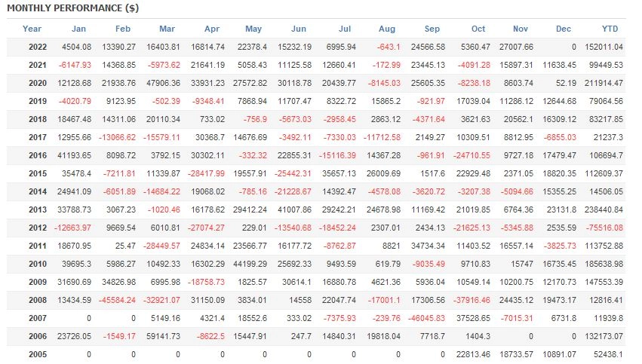
Task: Click the Year column header
Action: pyautogui.click(x=32, y=29)
